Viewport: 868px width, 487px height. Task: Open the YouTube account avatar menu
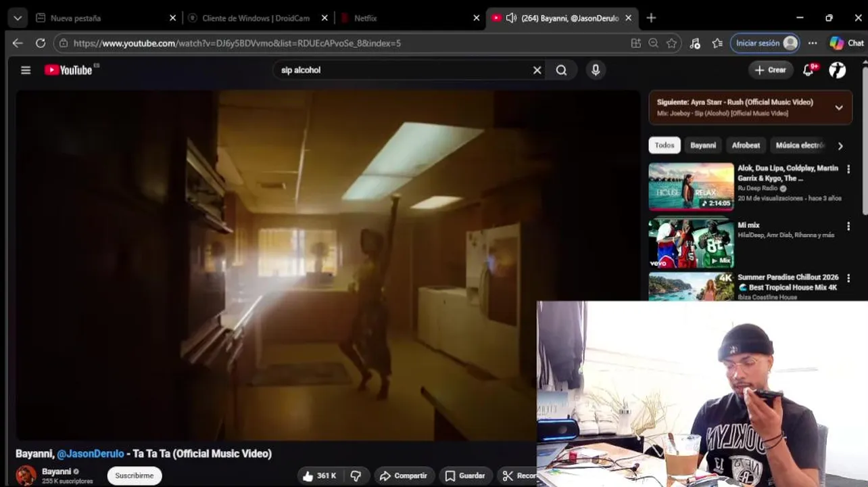point(838,70)
